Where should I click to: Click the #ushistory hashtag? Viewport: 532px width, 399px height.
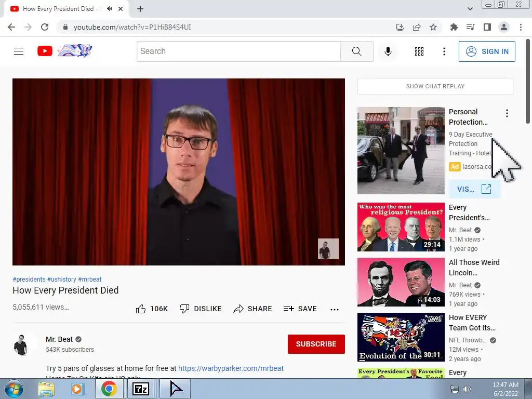pos(62,279)
